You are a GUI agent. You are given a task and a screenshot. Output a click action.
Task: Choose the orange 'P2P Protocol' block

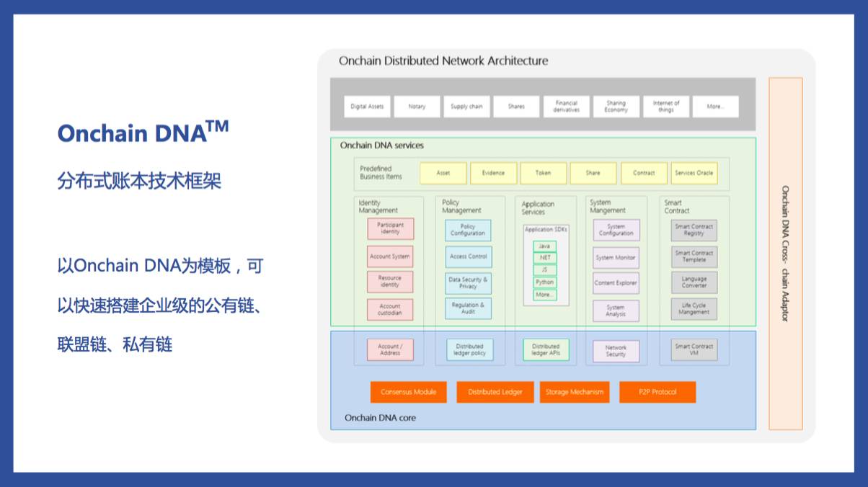(657, 392)
